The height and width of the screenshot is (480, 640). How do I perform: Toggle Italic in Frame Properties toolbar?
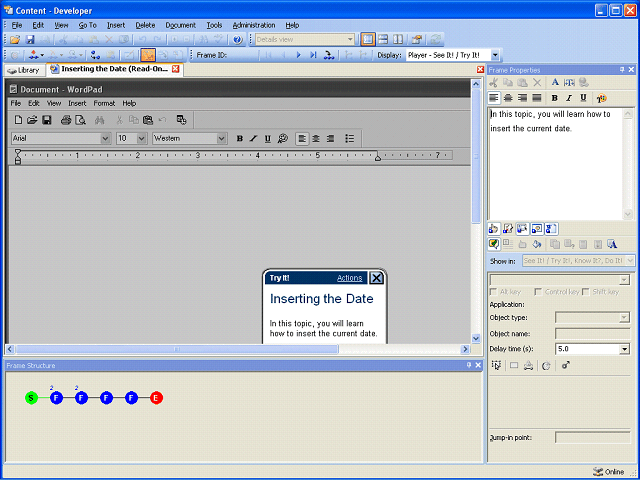pyautogui.click(x=569, y=98)
